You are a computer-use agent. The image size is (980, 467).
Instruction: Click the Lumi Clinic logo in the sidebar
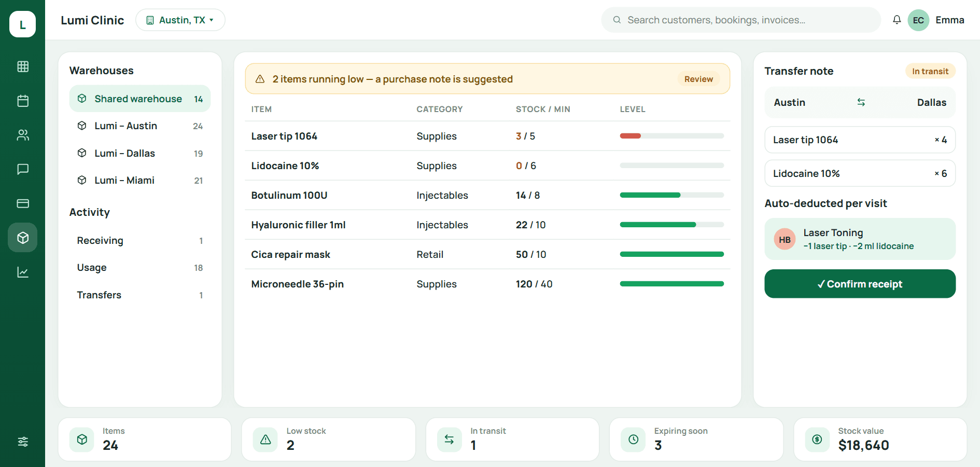(x=22, y=24)
